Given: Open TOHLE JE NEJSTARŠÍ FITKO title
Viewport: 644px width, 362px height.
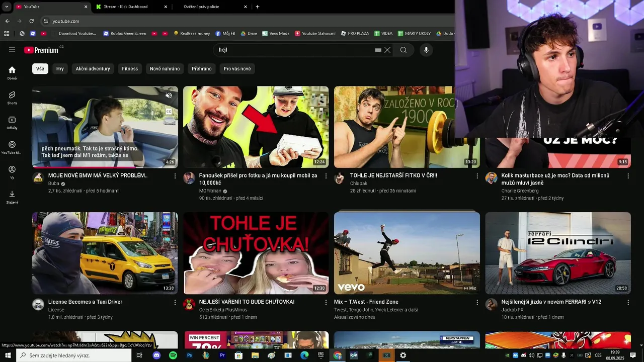Looking at the screenshot, I should 393,175.
